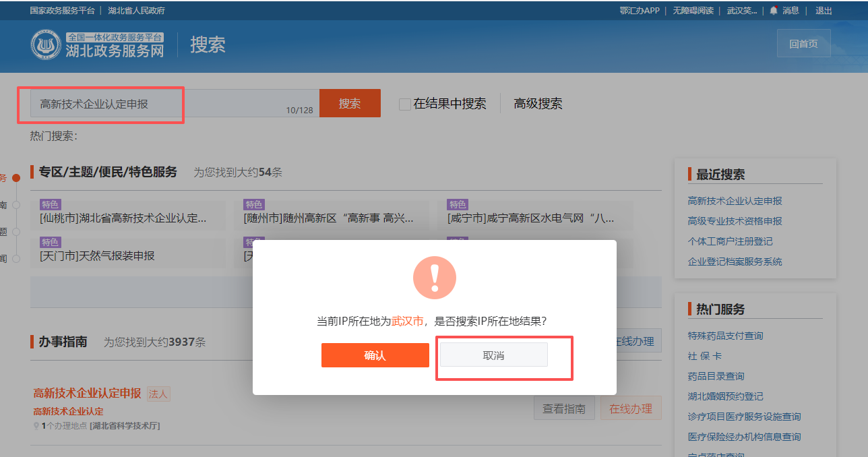Open 诊疗项目医疗服务设施查询

click(745, 417)
